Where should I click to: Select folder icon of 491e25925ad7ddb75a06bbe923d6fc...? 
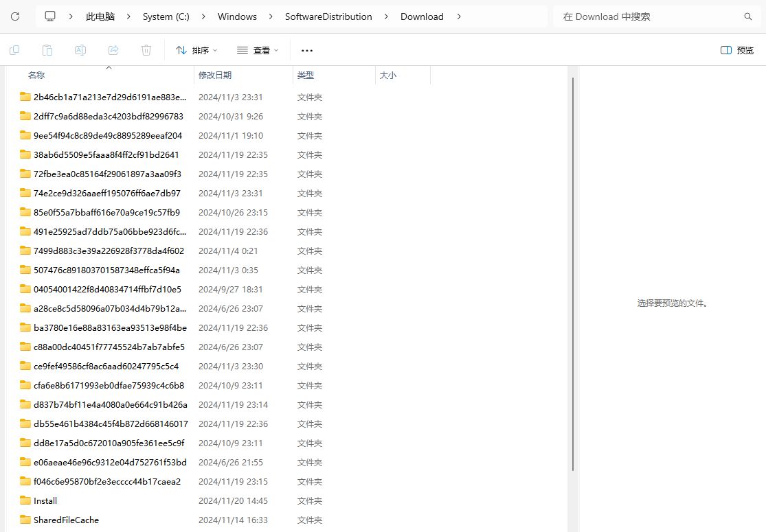click(x=25, y=231)
